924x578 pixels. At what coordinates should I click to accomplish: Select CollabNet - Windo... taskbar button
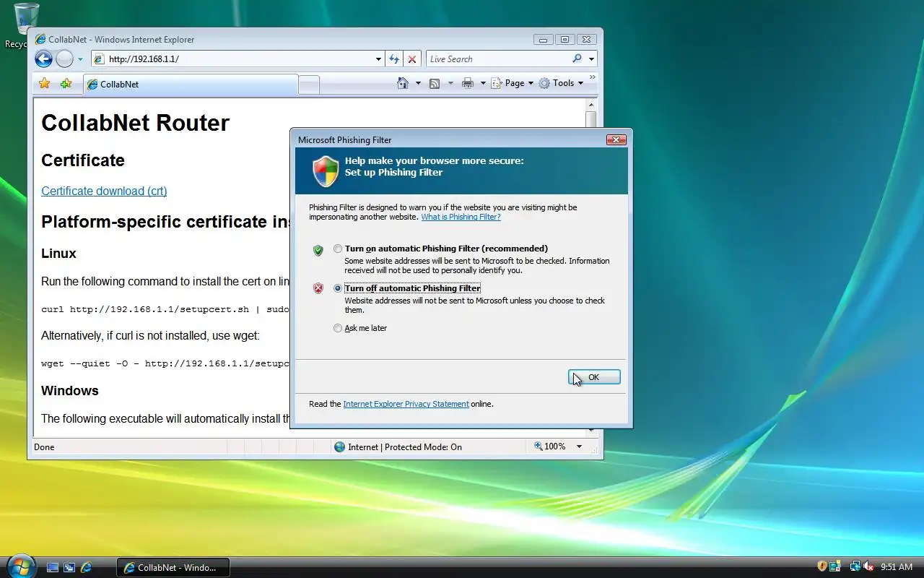173,568
